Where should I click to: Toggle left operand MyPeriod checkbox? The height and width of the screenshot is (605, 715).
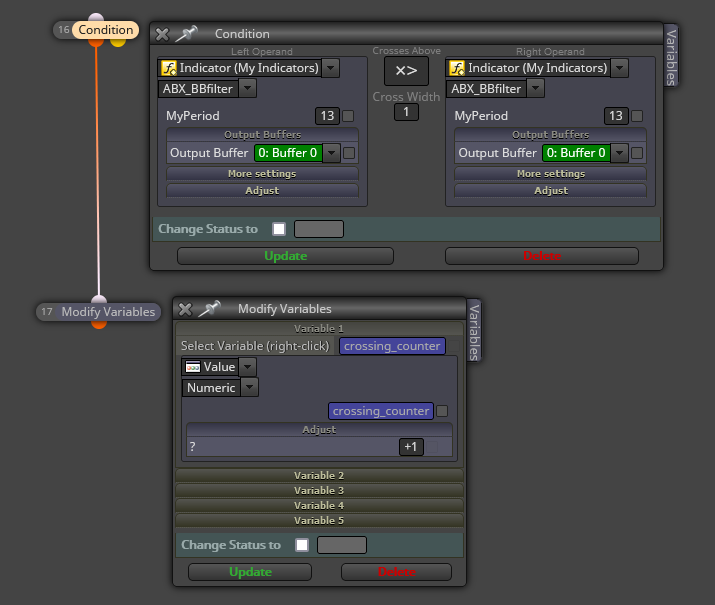348,116
